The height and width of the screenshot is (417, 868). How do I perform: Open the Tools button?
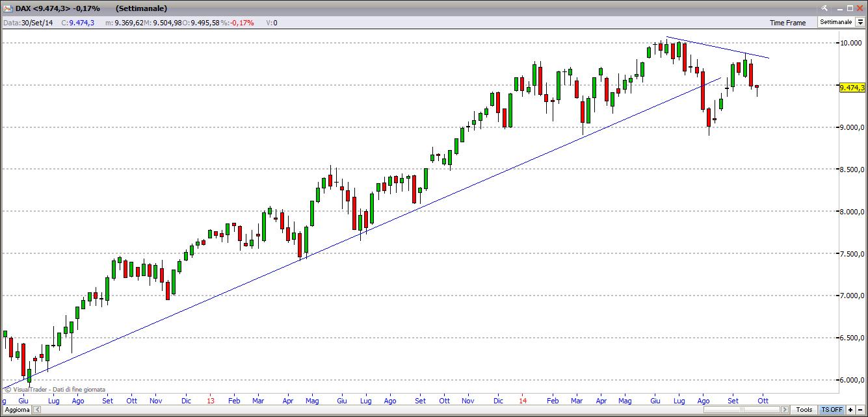[804, 410]
